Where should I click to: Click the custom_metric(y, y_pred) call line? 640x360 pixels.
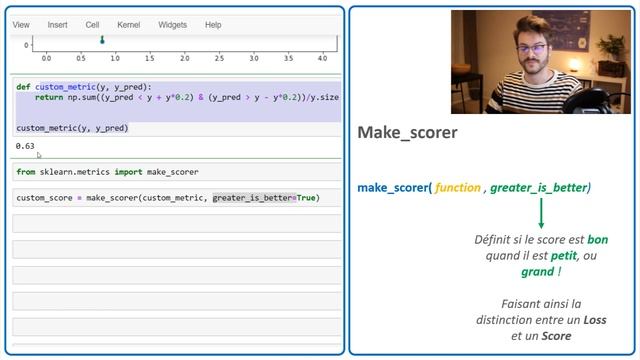tap(72, 128)
